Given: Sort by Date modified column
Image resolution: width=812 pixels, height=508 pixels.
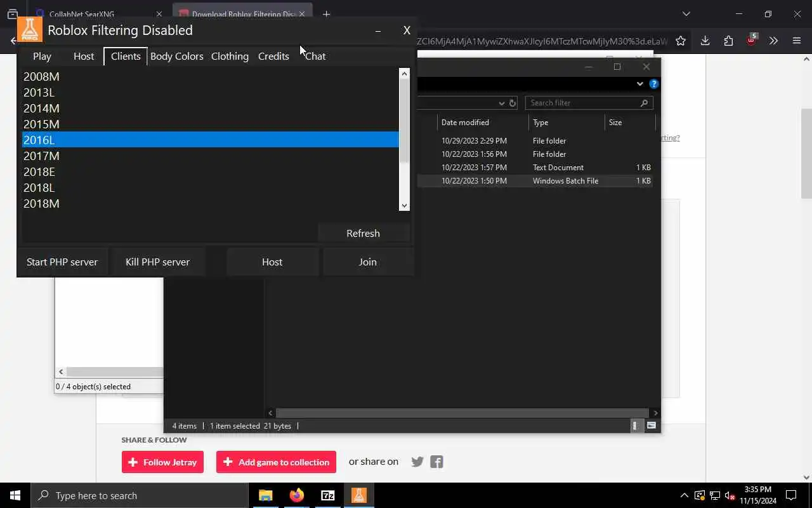Looking at the screenshot, I should click(482, 123).
